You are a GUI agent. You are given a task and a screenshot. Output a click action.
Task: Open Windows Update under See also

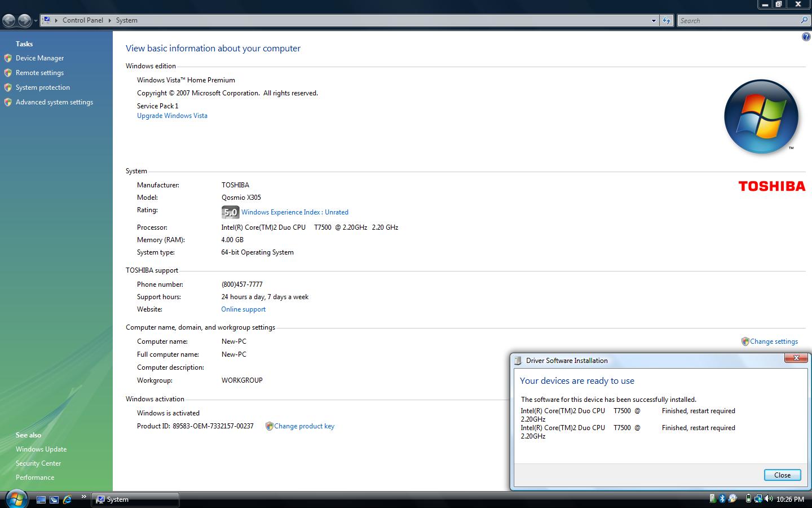click(41, 449)
